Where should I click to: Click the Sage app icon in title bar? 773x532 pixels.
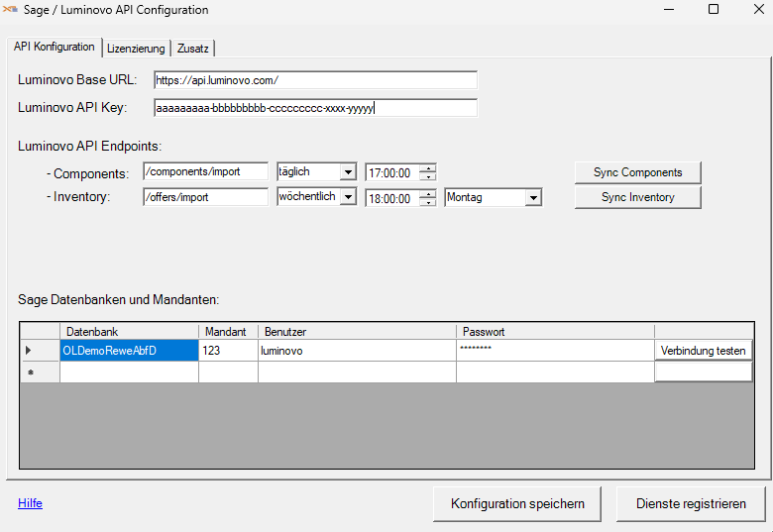coord(12,10)
